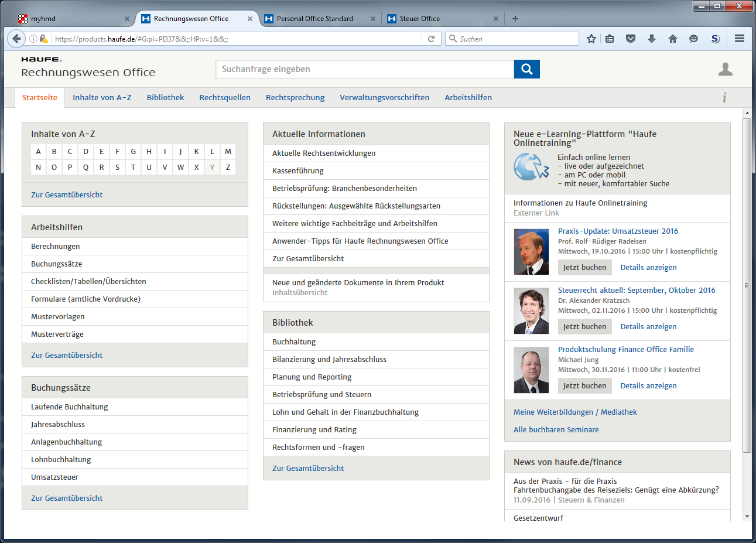
Task: Open the Kassenführung link
Action: 297,171
